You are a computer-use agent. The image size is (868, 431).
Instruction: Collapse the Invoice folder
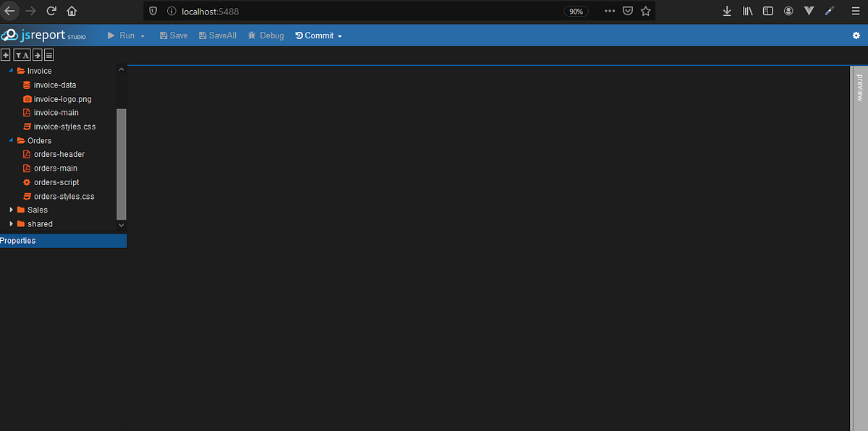click(10, 70)
